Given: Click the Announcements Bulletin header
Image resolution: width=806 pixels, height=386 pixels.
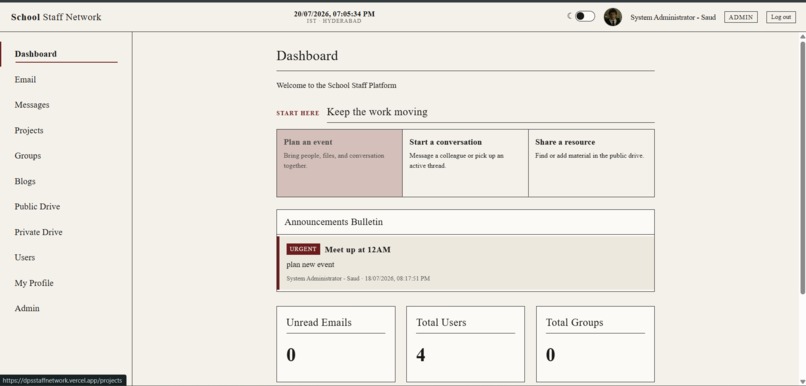Looking at the screenshot, I should [x=465, y=222].
